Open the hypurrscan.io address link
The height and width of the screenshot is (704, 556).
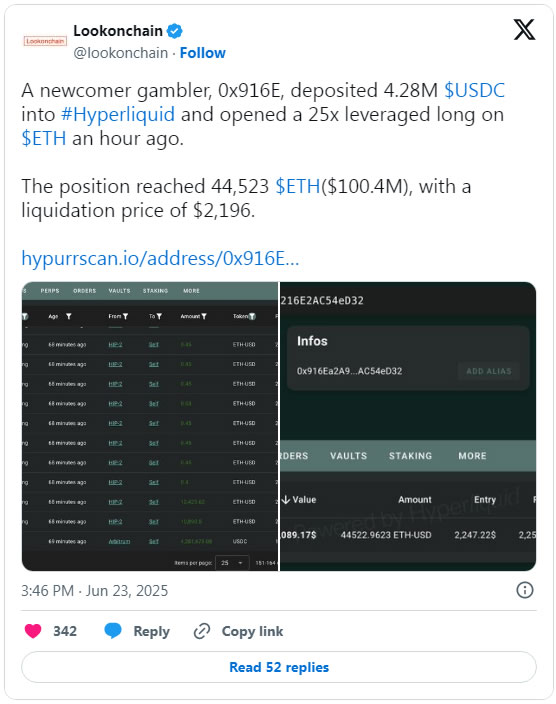(160, 259)
